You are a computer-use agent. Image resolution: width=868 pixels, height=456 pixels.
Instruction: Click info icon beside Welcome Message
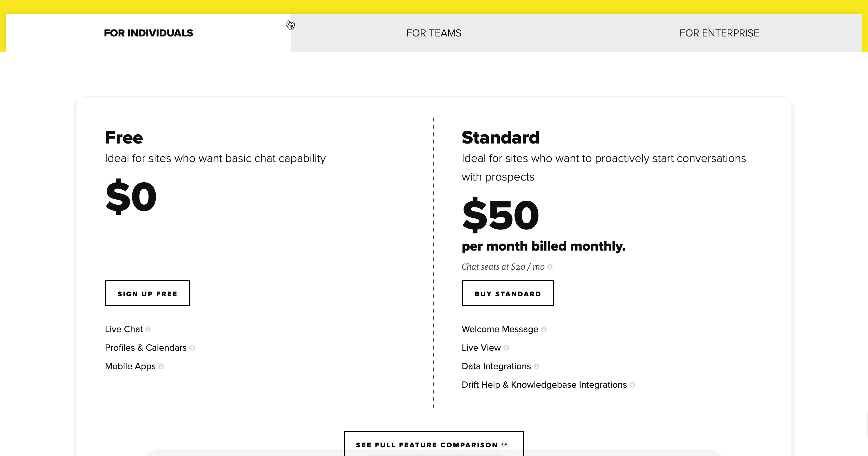[x=544, y=329]
